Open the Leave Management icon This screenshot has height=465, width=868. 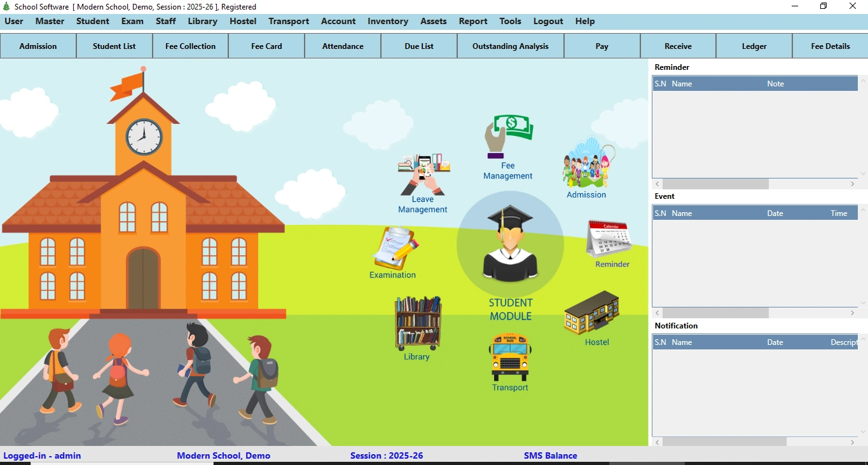(424, 175)
